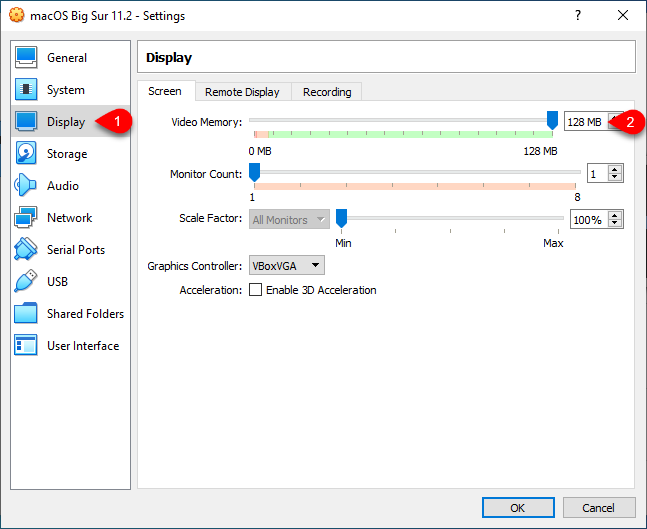Click the Serial Ports connector icon

[x=26, y=249]
